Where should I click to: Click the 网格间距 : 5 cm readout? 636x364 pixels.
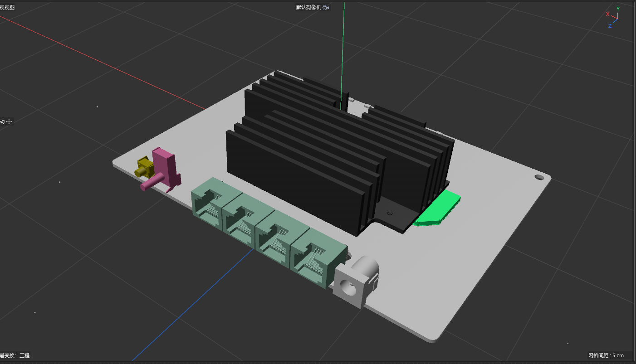tap(606, 355)
